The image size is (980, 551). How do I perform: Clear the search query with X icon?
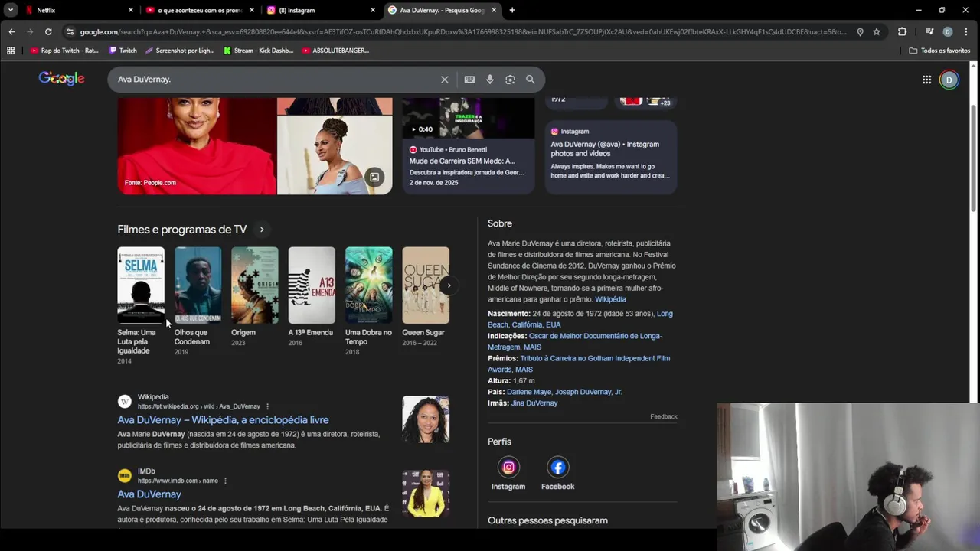444,80
